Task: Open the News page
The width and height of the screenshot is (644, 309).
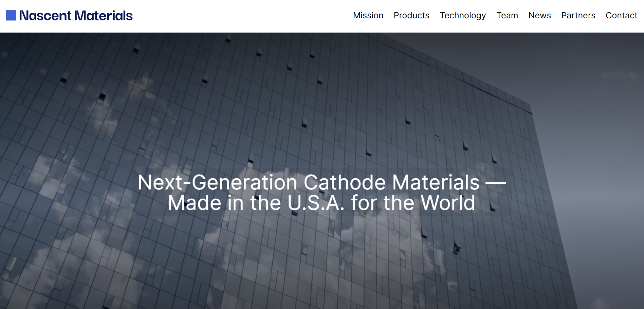Action: 539,16
